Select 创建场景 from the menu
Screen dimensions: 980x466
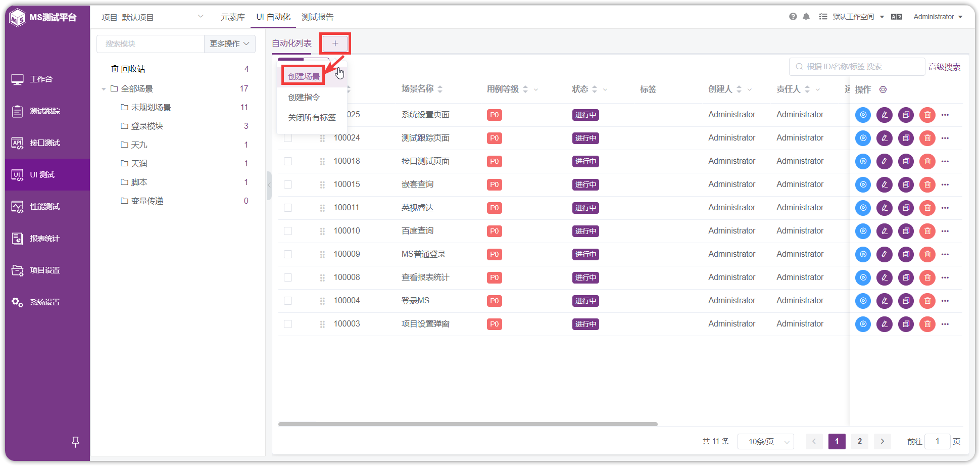point(304,76)
